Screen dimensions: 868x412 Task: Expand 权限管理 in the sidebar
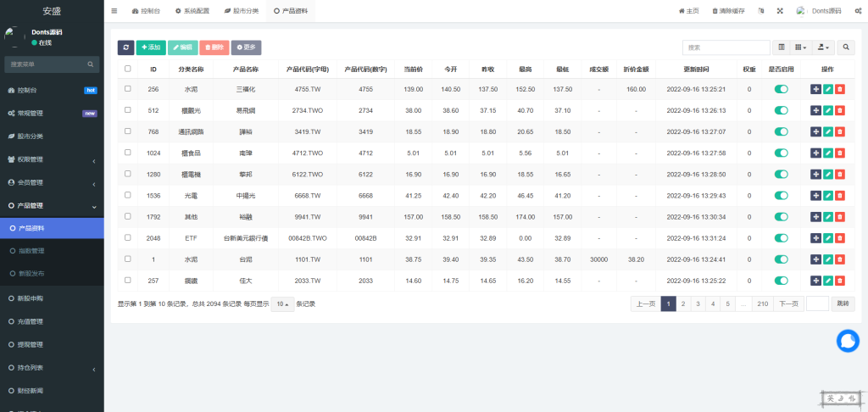point(51,159)
